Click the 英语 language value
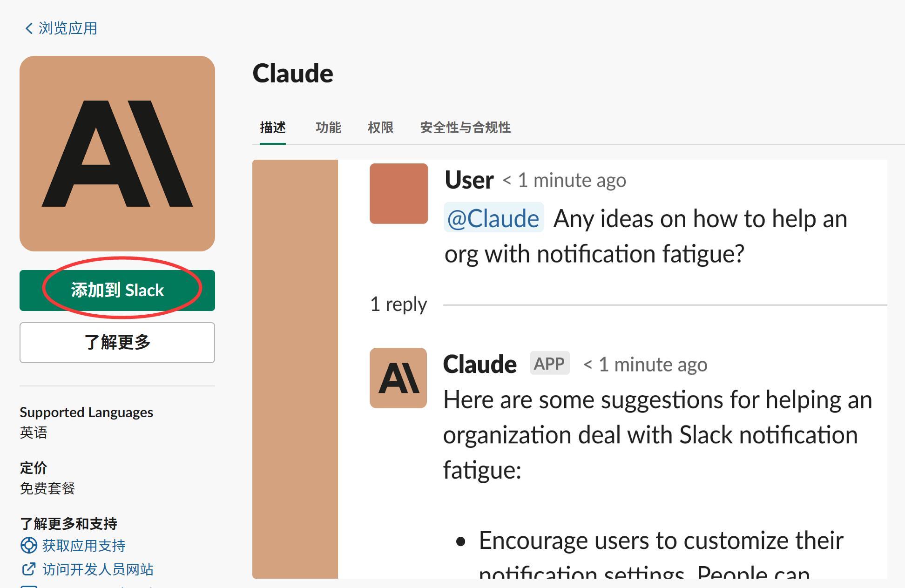This screenshot has width=905, height=588. [34, 433]
